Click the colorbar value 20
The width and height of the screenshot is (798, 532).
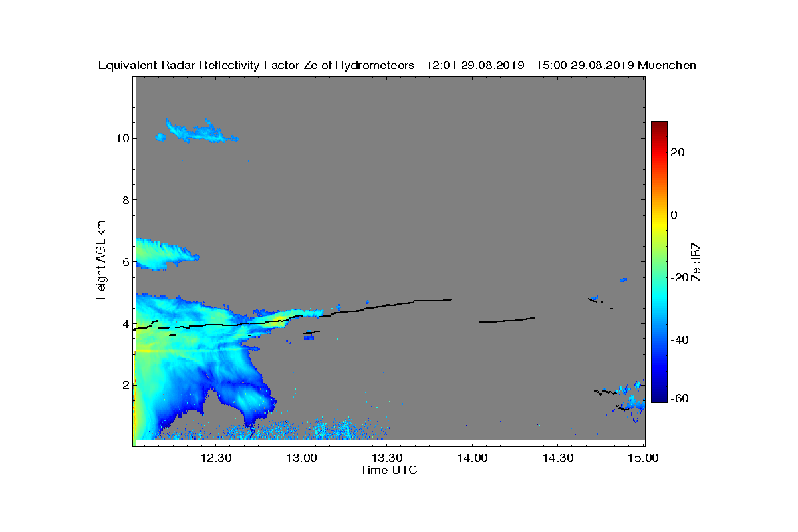click(x=678, y=152)
